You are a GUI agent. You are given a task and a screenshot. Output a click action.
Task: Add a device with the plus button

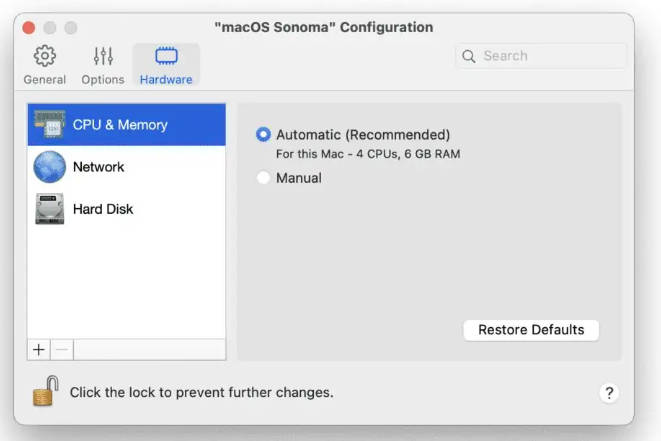[x=39, y=350]
